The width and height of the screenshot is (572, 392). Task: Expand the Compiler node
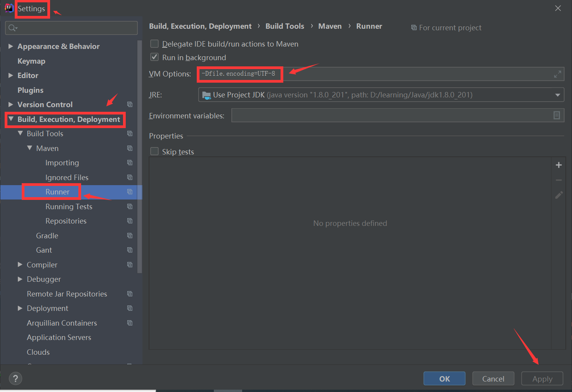(x=20, y=265)
